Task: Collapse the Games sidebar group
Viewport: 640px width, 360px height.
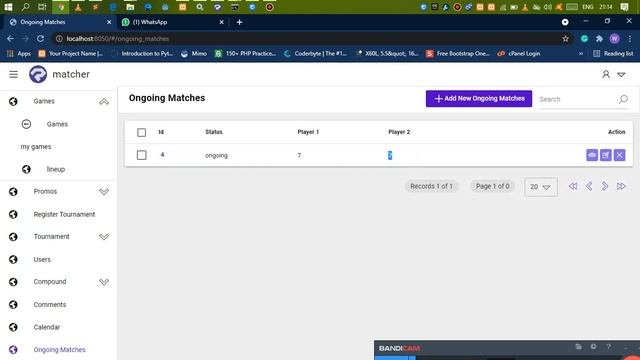Action: point(104,102)
